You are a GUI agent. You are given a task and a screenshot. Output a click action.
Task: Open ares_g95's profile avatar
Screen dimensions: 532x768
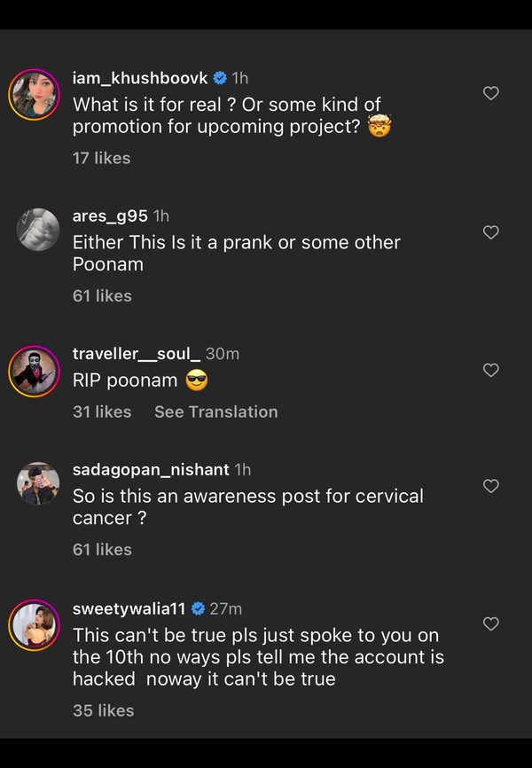[x=38, y=230]
